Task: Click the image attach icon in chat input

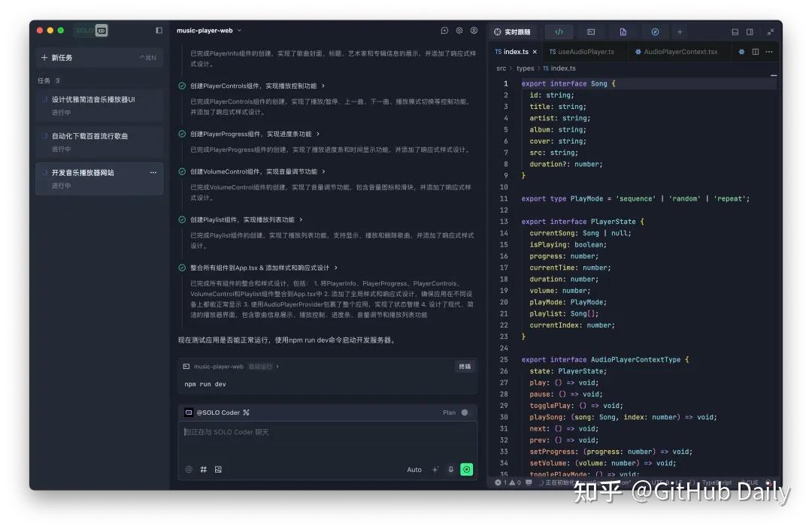Action: click(x=218, y=470)
